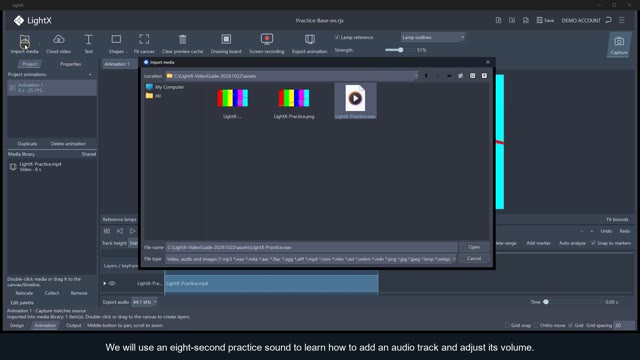Click the Capture camera button
640x360 pixels.
tap(619, 45)
